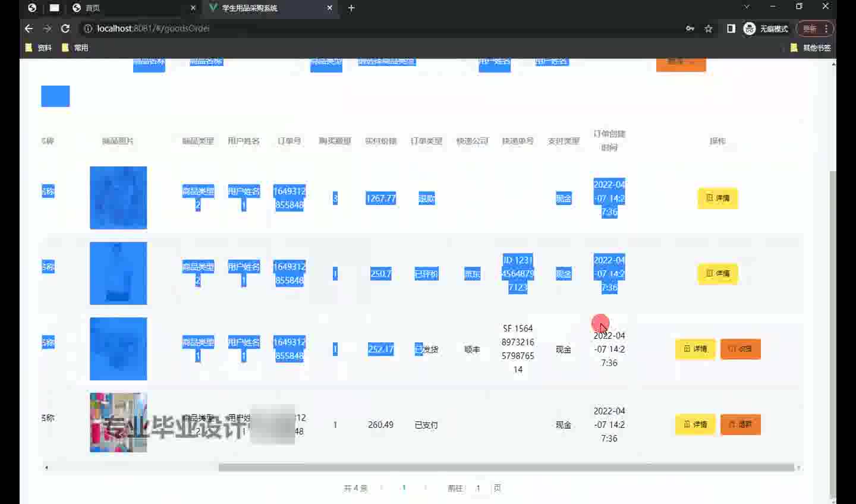This screenshot has width=856, height=504.
Task: Open the saved passwords key icon
Action: pyautogui.click(x=690, y=29)
